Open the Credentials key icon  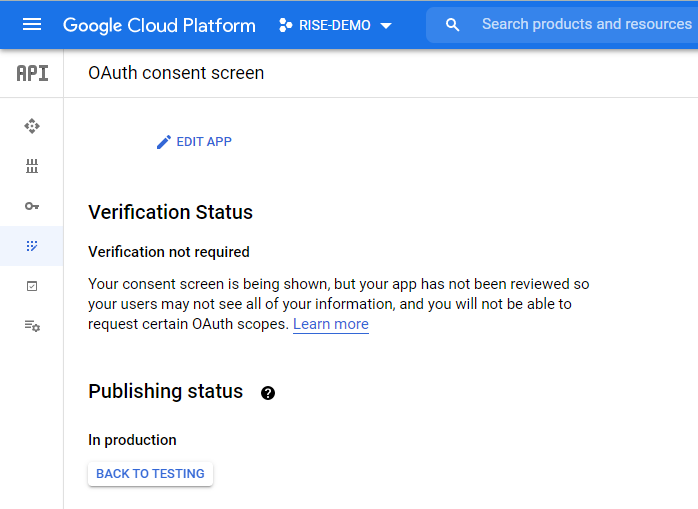pyautogui.click(x=32, y=206)
